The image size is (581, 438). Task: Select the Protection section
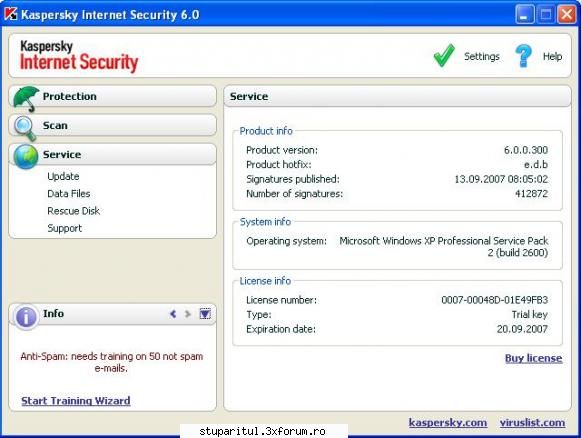pyautogui.click(x=113, y=96)
